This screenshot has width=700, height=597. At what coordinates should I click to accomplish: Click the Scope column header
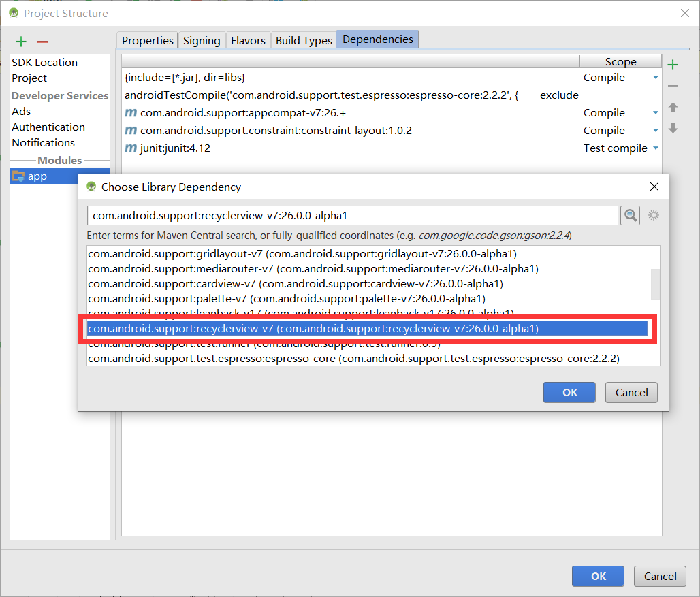point(620,61)
